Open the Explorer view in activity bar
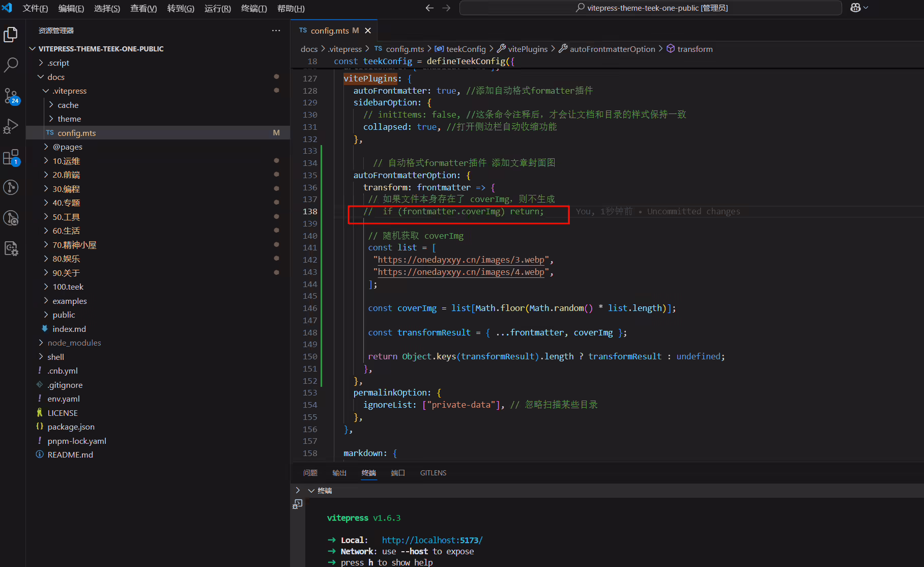This screenshot has height=567, width=924. tap(11, 35)
